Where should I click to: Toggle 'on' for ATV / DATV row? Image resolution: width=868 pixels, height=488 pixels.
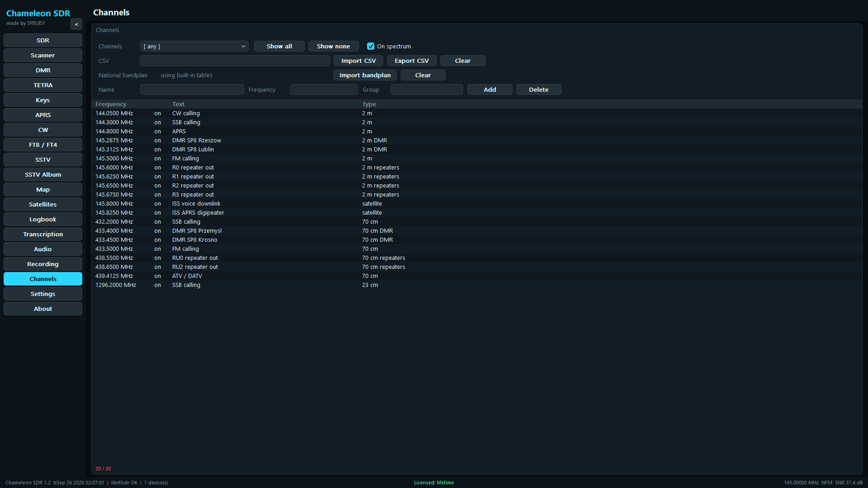157,276
